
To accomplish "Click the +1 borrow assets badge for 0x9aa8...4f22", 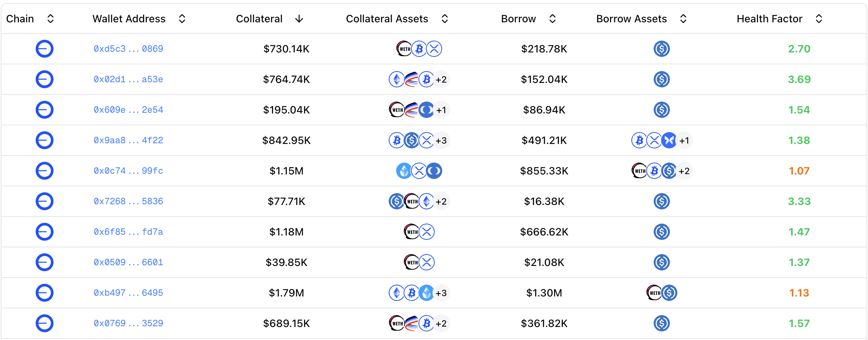I will point(684,140).
